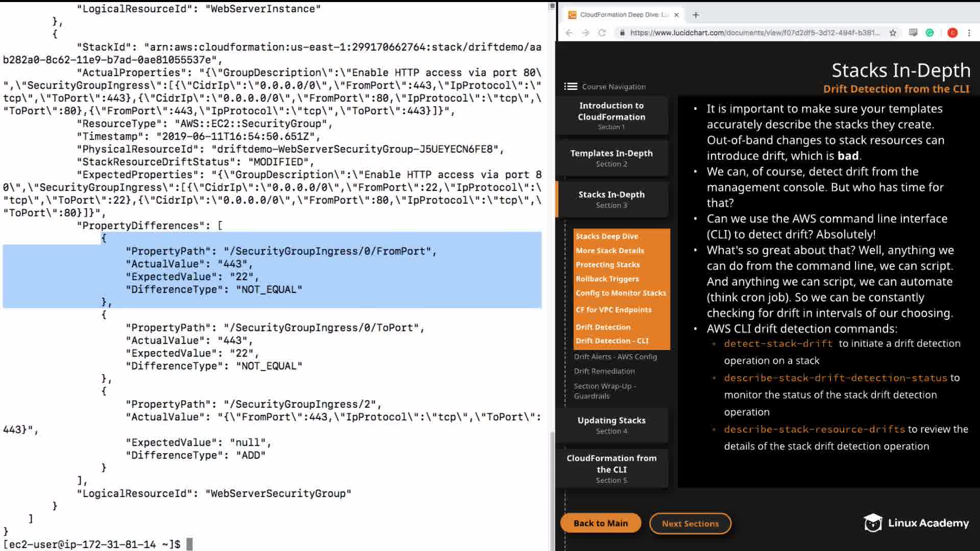The width and height of the screenshot is (980, 551).
Task: Click the browser back arrow
Action: click(569, 33)
